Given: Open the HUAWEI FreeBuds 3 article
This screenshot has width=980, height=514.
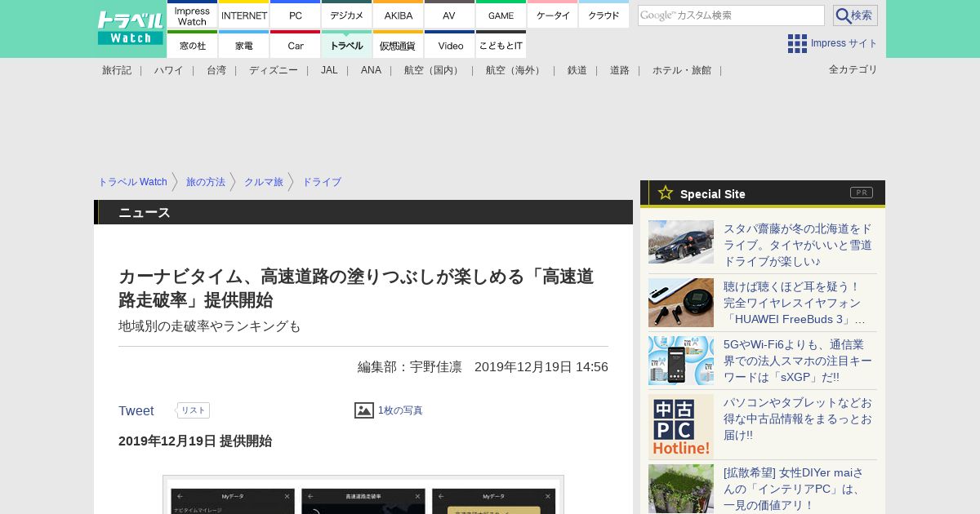Looking at the screenshot, I should [795, 303].
